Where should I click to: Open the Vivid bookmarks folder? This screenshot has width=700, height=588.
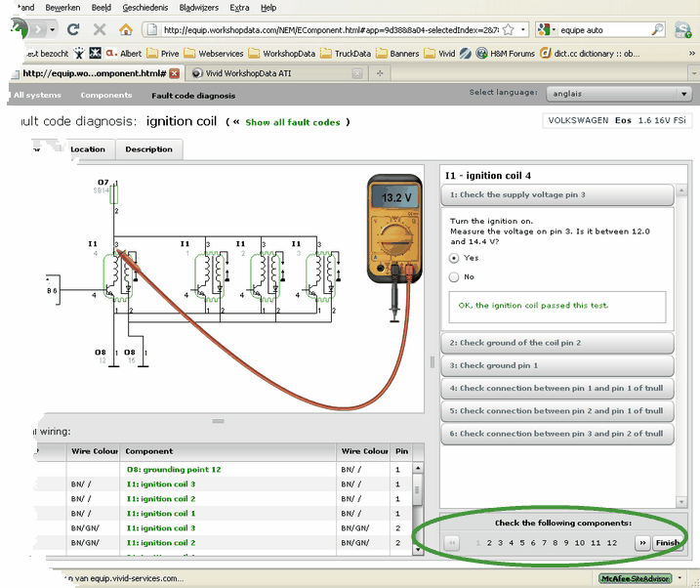tap(439, 54)
